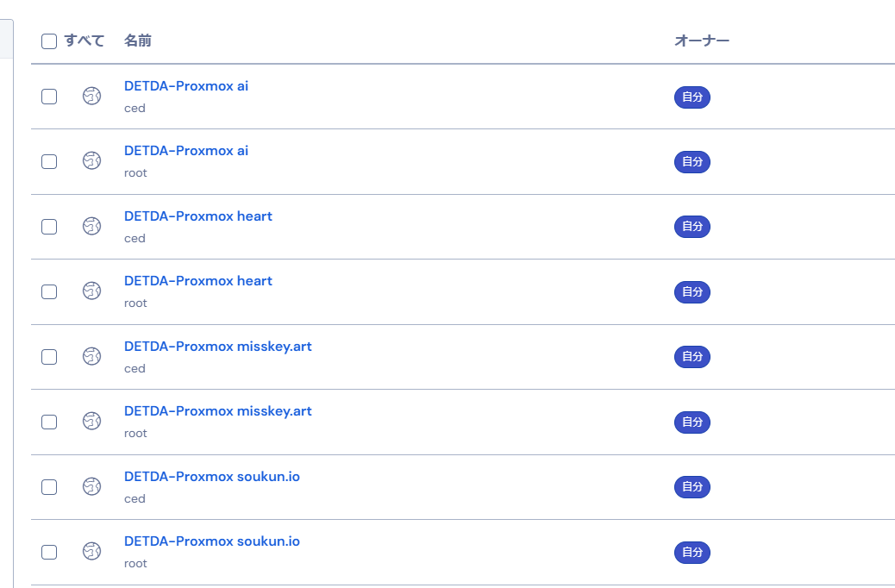This screenshot has width=895, height=588.
Task: Click globe icon for DETDA-Proxmox ai root entry
Action: (x=92, y=161)
